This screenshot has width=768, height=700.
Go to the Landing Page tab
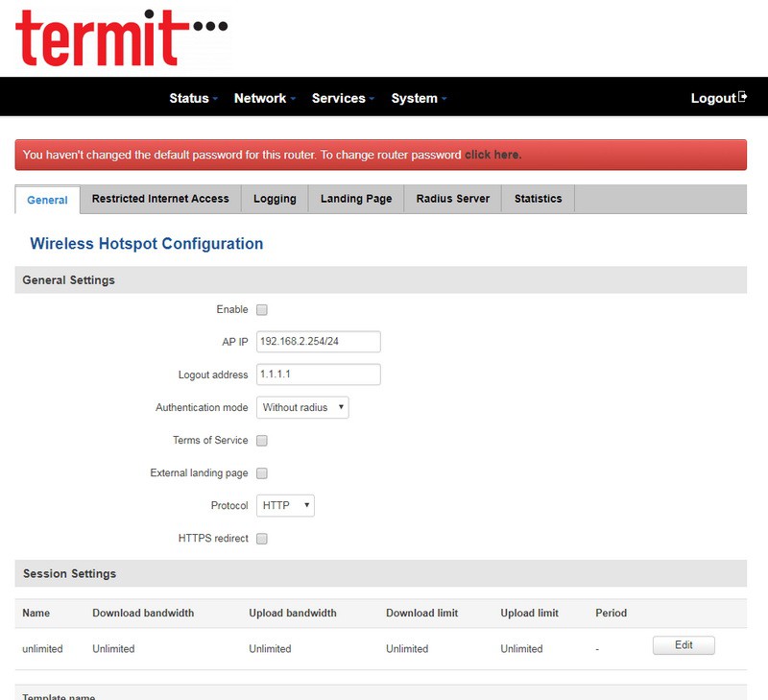click(x=356, y=199)
